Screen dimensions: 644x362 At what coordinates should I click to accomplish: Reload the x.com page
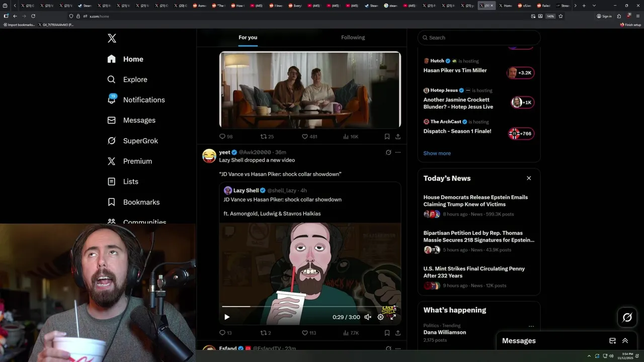click(33, 16)
